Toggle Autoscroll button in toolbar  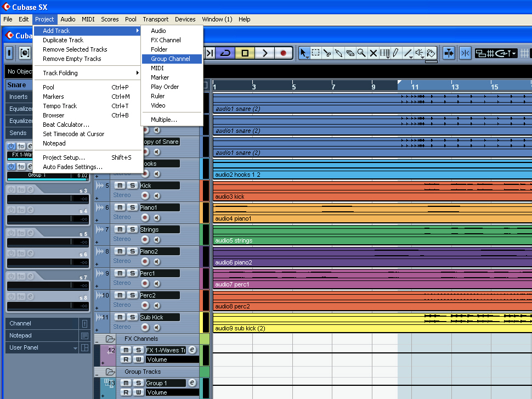449,53
